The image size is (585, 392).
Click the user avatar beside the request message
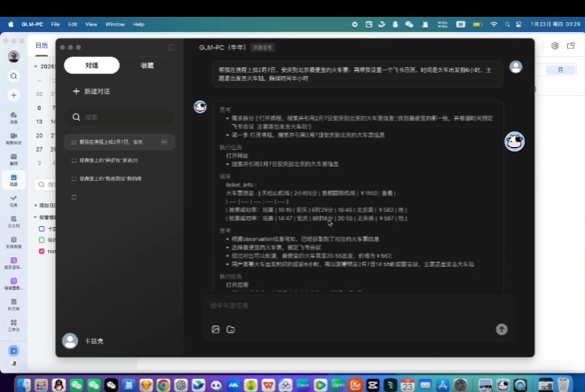pos(516,67)
